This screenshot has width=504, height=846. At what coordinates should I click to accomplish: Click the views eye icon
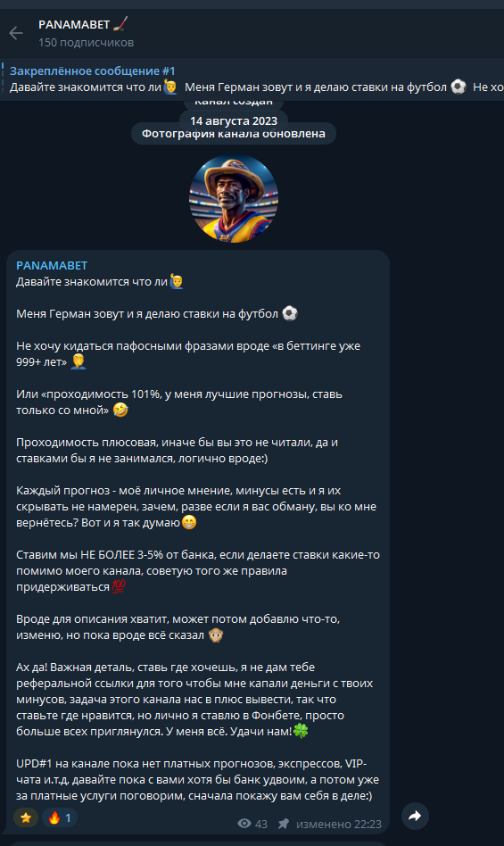click(244, 824)
